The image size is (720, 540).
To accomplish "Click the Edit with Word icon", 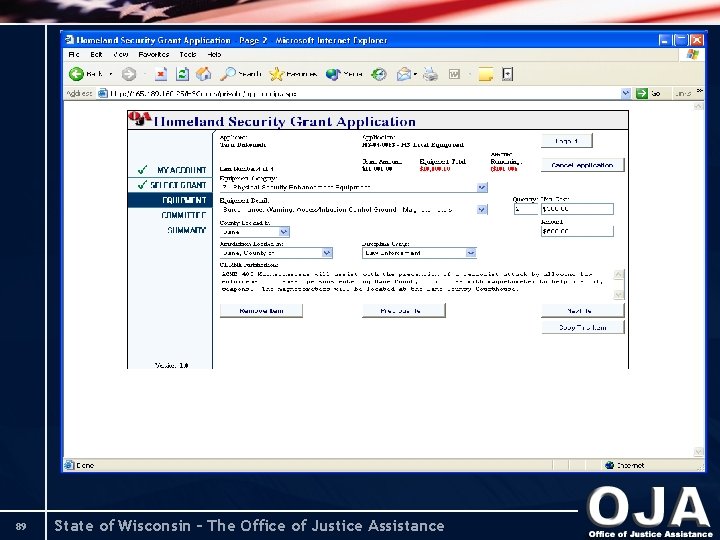I will tap(454, 74).
